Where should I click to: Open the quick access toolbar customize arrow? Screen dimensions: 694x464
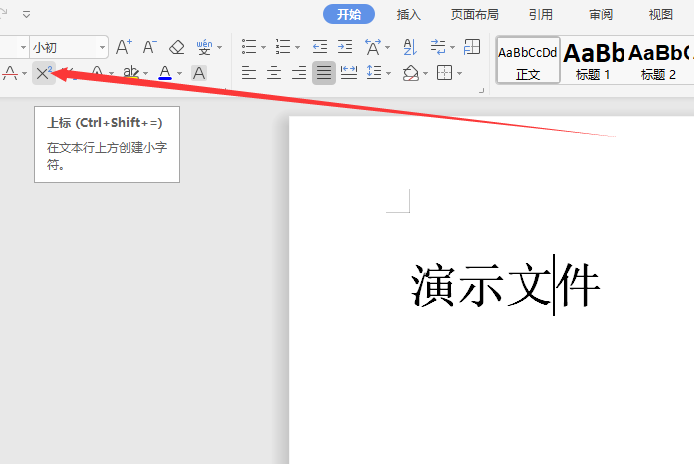(x=27, y=15)
